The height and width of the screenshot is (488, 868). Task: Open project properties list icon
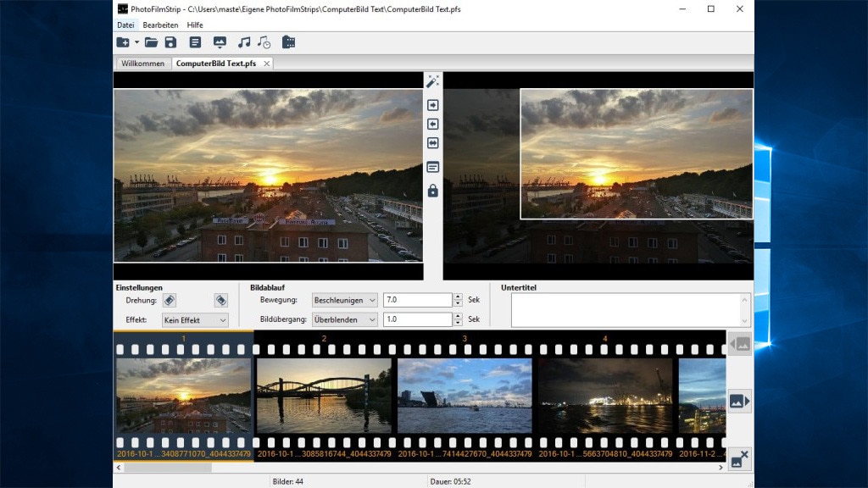[195, 42]
